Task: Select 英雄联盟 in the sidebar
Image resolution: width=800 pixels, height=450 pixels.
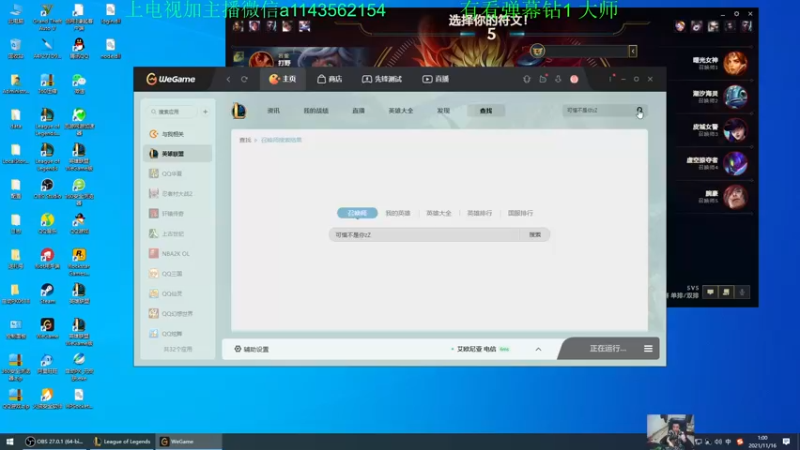Action: point(178,154)
